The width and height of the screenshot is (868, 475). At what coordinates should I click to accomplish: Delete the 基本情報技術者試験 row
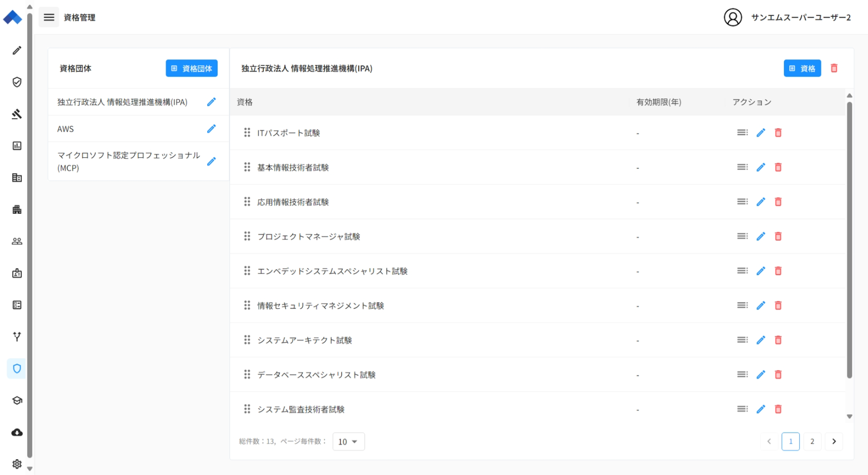778,167
